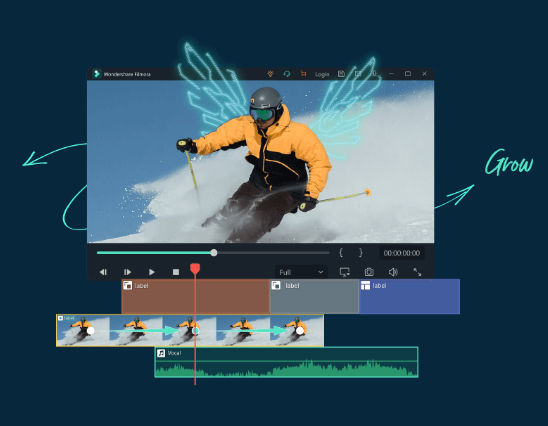The image size is (548, 426).
Task: Click the first keyframe dot on skier clip
Action: click(x=91, y=331)
